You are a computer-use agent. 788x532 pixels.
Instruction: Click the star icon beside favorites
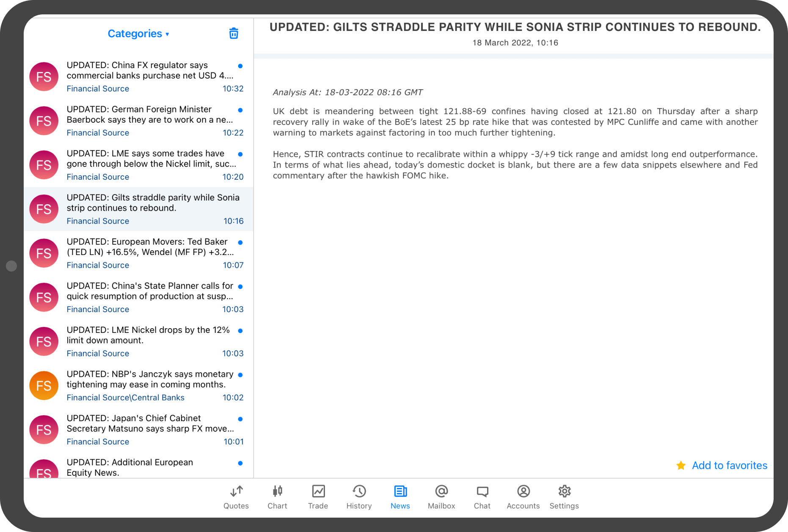click(x=681, y=466)
